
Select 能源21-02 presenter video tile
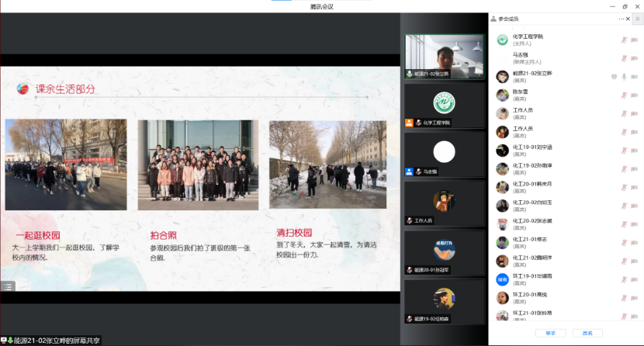click(x=445, y=57)
